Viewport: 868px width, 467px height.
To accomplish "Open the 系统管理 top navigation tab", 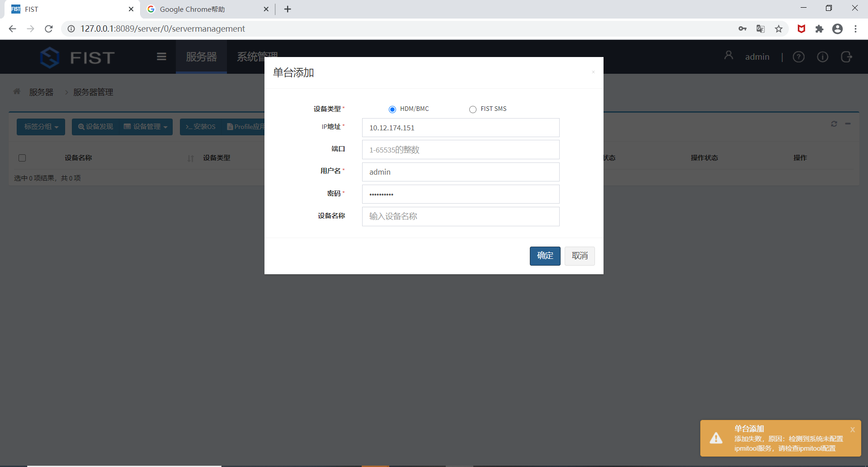I will (x=257, y=57).
